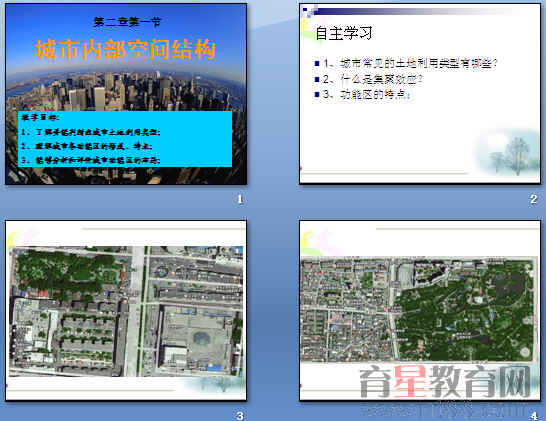
Task: Click the slide number 2 label
Action: click(x=534, y=199)
